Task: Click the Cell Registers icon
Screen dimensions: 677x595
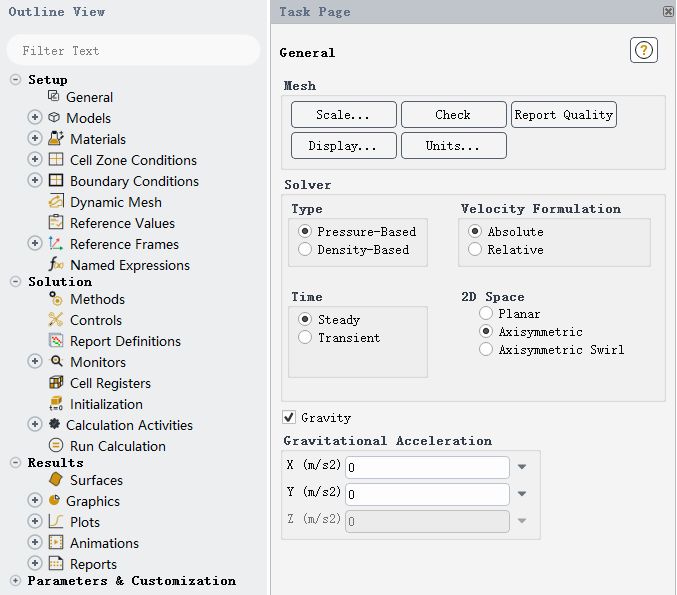Action: pos(55,383)
